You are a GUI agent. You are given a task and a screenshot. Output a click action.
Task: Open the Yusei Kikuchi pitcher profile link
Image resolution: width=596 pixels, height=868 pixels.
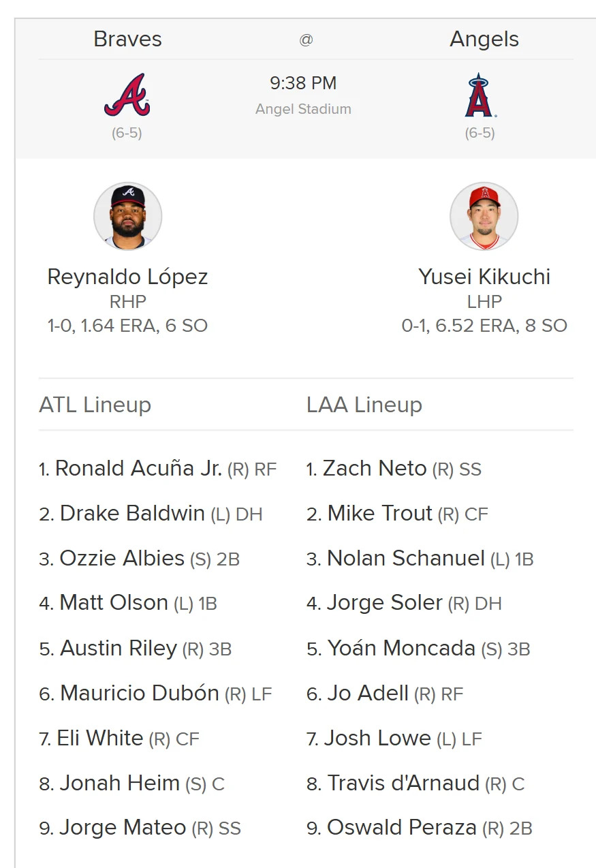(x=484, y=277)
